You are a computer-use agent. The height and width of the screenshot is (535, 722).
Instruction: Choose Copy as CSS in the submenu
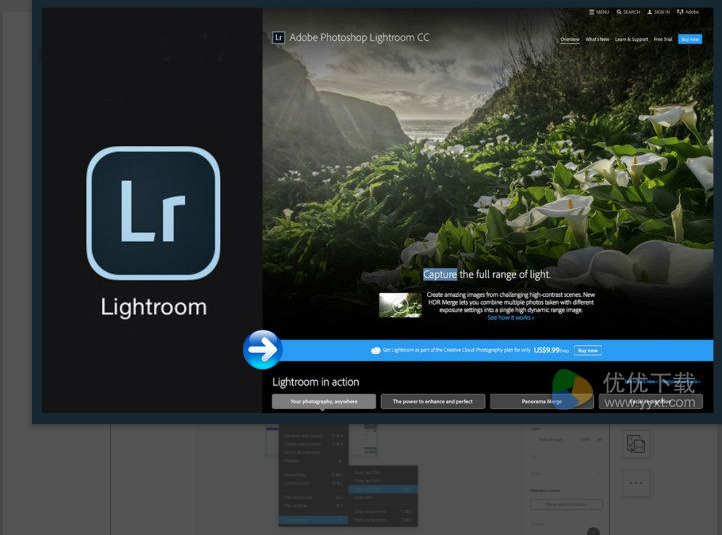[383, 472]
